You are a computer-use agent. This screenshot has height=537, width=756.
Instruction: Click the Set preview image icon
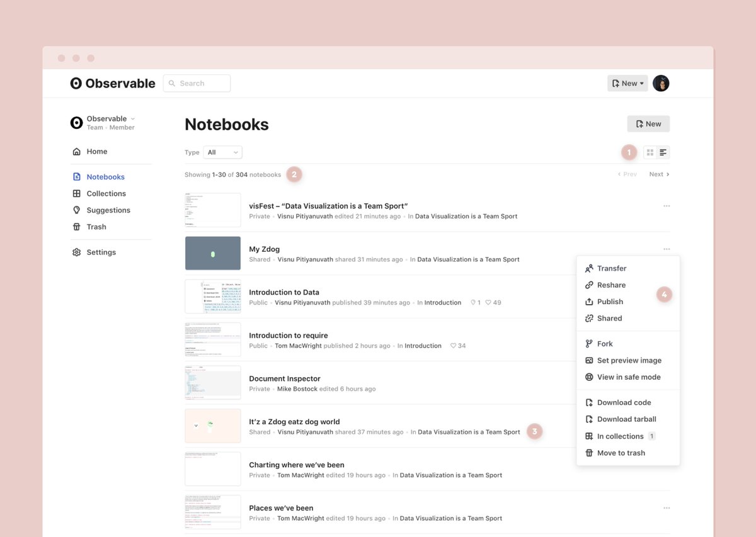[589, 361]
